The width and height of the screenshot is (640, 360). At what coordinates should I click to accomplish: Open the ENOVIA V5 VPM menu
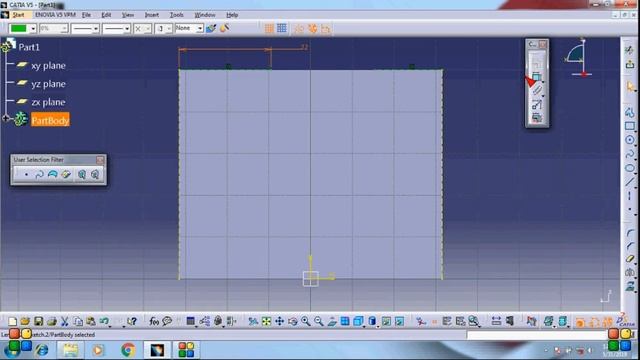pos(55,15)
